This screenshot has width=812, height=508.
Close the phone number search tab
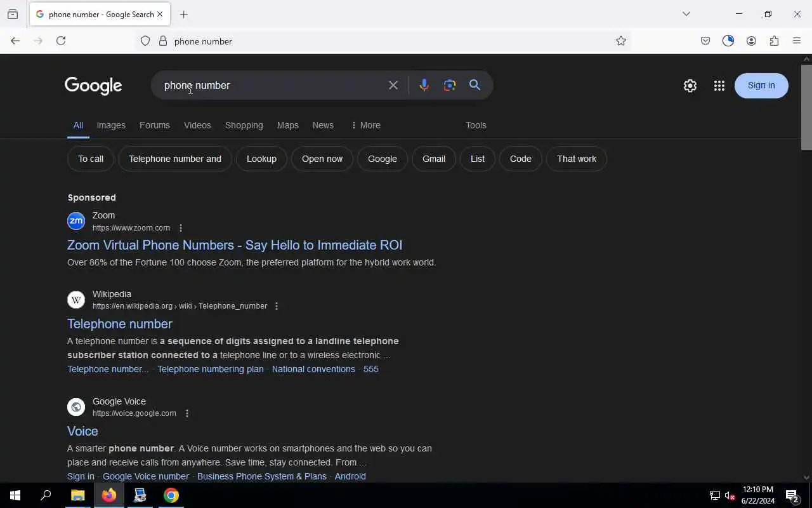pyautogui.click(x=160, y=14)
